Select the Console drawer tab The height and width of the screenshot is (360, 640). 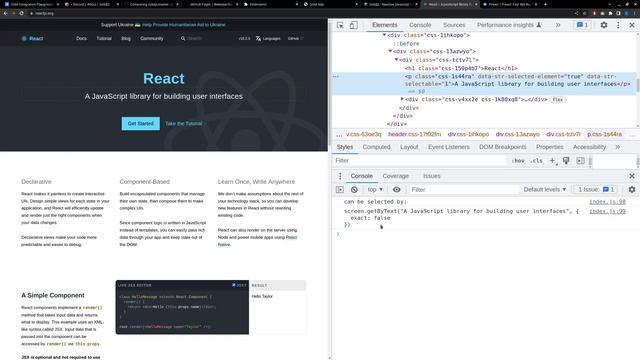coord(361,176)
